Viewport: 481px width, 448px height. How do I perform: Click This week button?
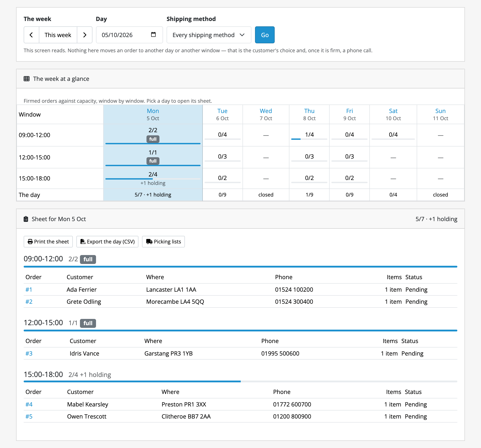click(58, 35)
